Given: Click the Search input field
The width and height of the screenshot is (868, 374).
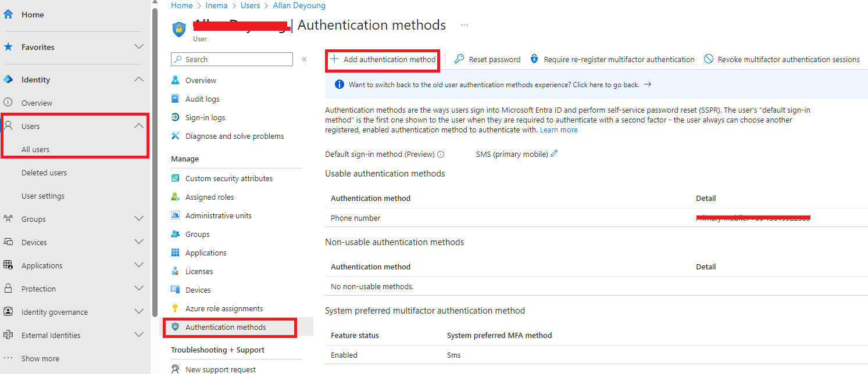Looking at the screenshot, I should [x=231, y=59].
